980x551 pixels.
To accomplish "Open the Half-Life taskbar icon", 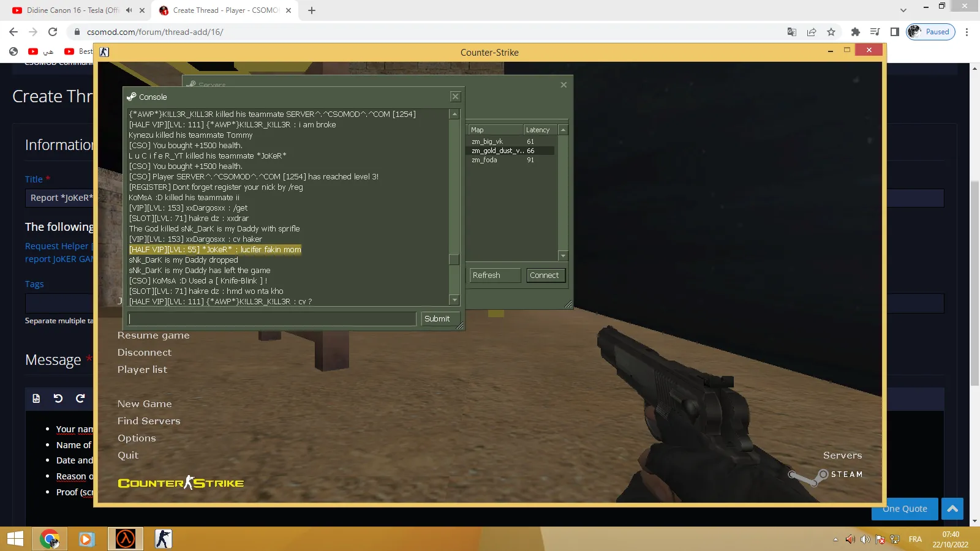I will [x=126, y=539].
